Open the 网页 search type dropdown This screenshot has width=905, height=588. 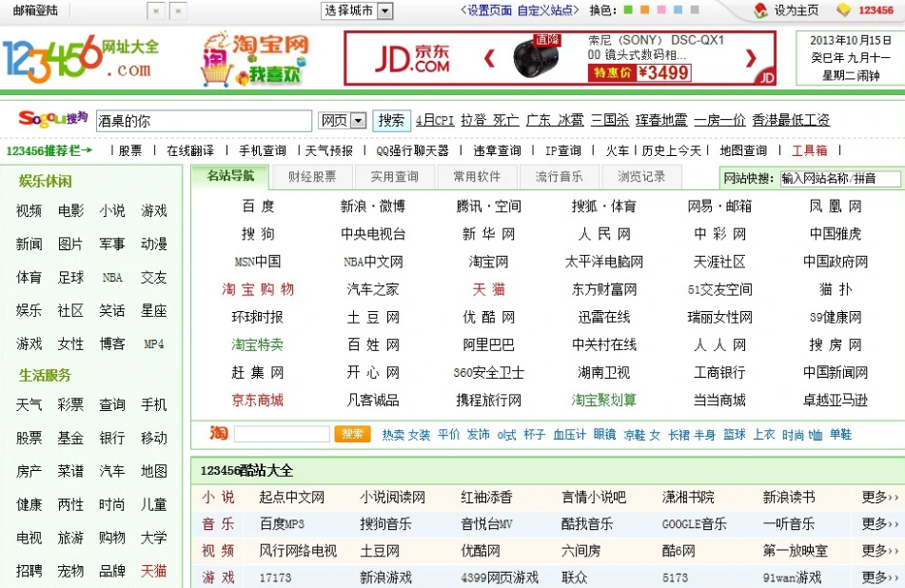coord(343,121)
